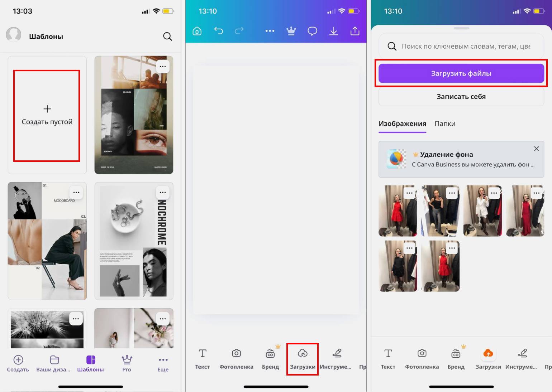Open the Ваши дизайны bottom tab
The height and width of the screenshot is (392, 552).
click(x=53, y=363)
